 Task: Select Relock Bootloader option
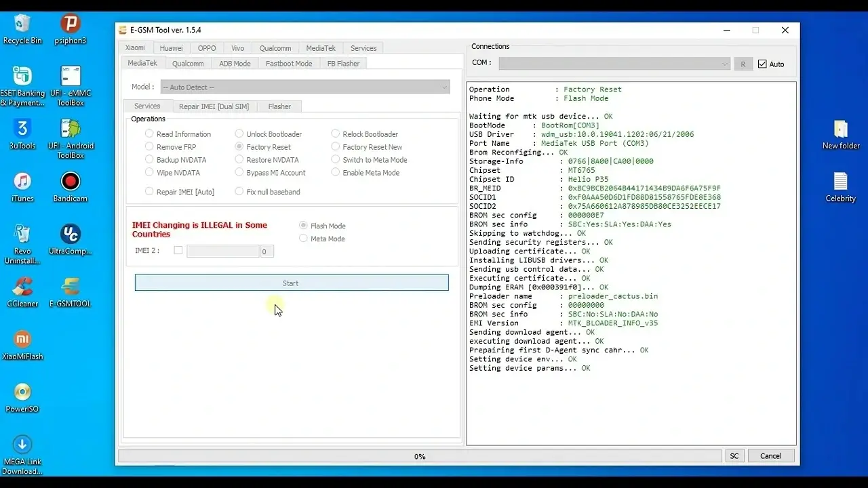(364, 134)
